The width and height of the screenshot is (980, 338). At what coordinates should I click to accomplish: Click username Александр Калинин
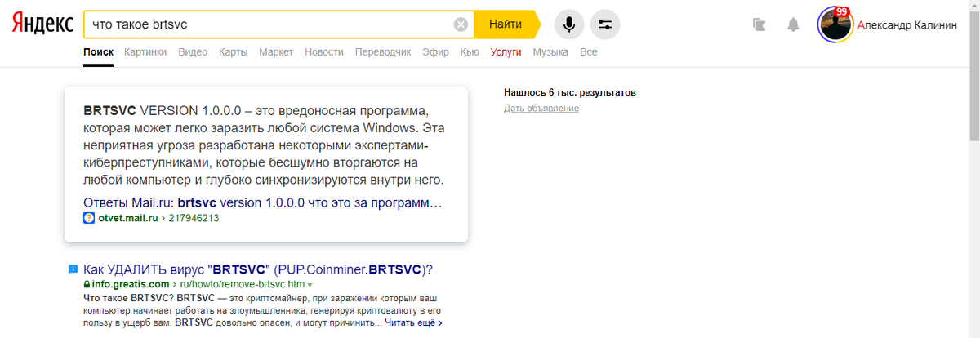click(x=908, y=25)
